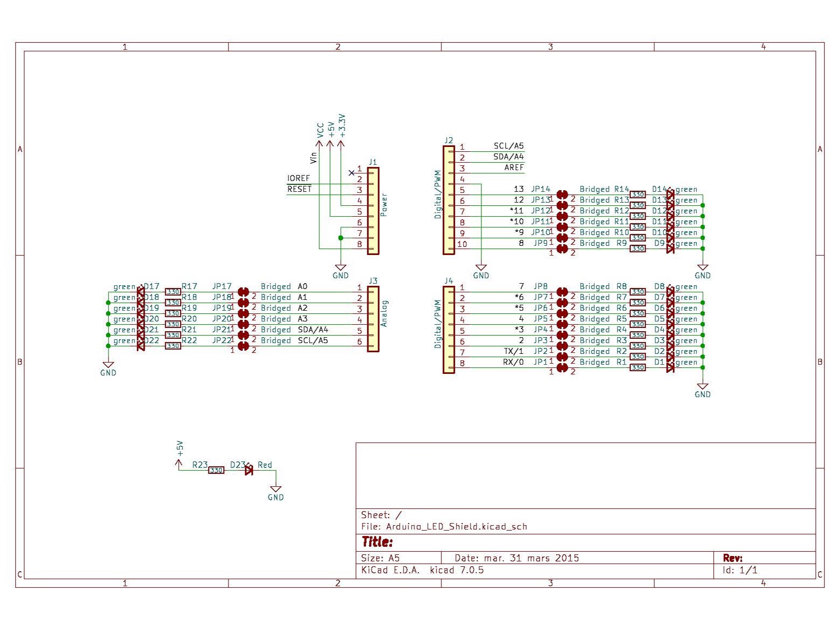Viewport: 840px width, 630px height.
Task: Select the J1 Power connector symbol
Action: [373, 211]
